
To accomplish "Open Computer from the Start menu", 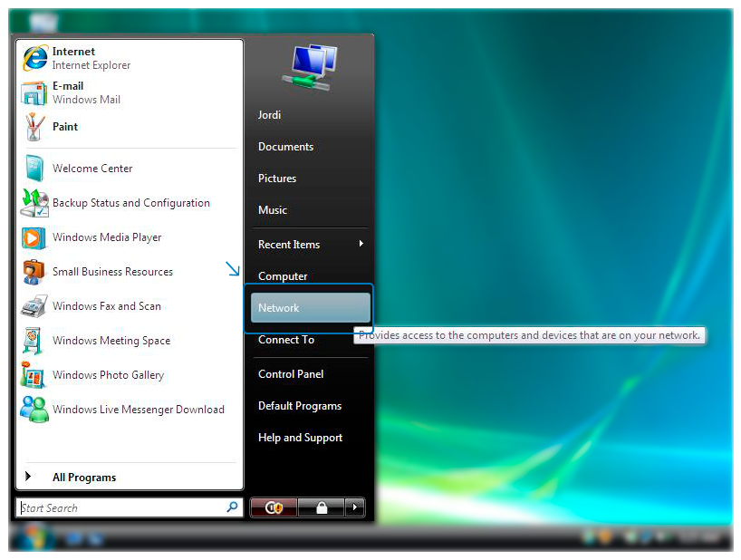I will (x=283, y=276).
